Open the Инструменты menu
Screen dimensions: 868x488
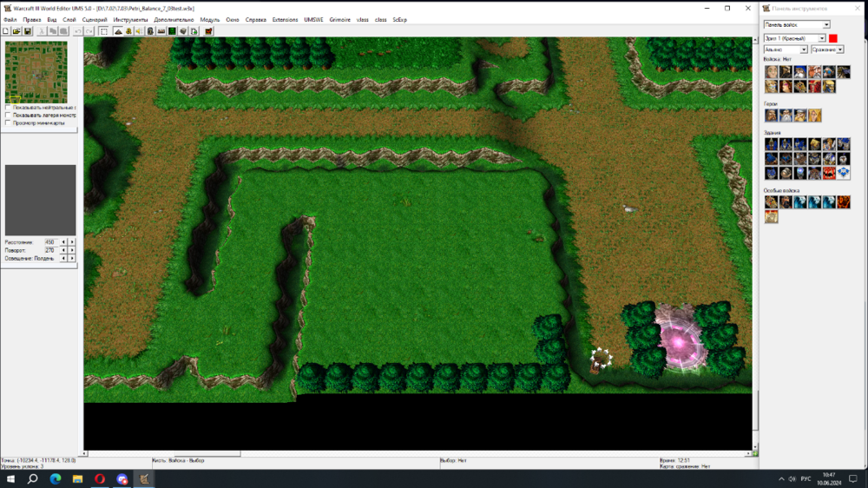[130, 19]
